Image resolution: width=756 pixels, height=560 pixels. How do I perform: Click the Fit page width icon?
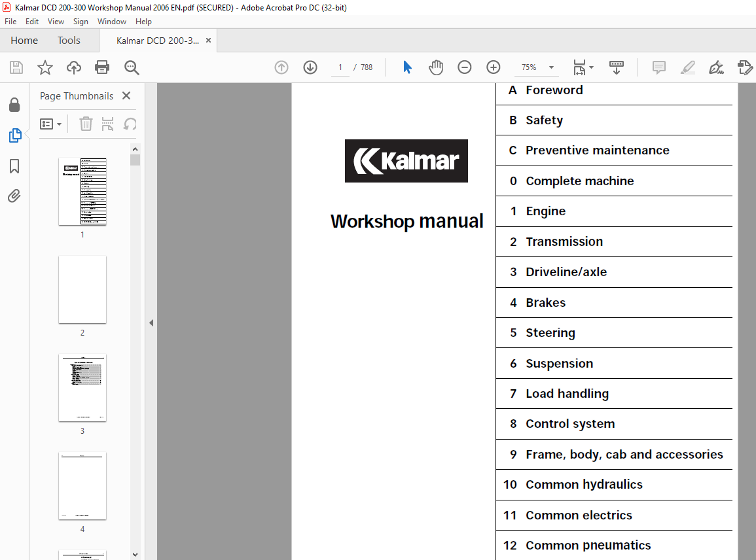pos(579,67)
